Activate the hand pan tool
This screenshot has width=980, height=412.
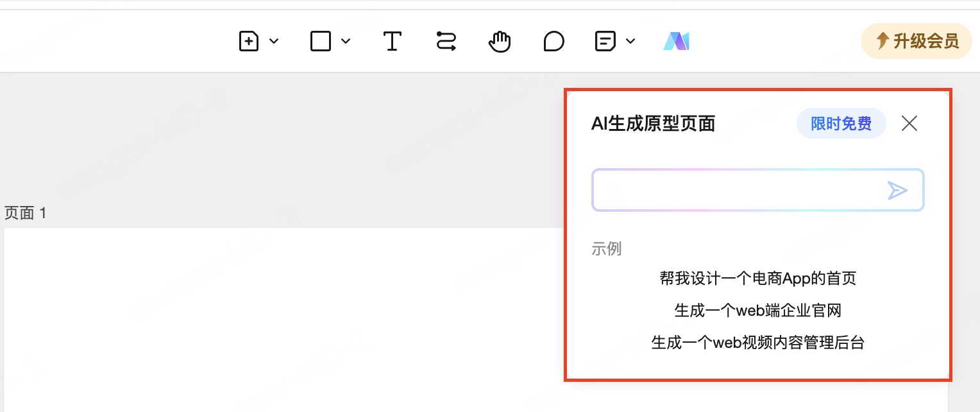pos(500,42)
